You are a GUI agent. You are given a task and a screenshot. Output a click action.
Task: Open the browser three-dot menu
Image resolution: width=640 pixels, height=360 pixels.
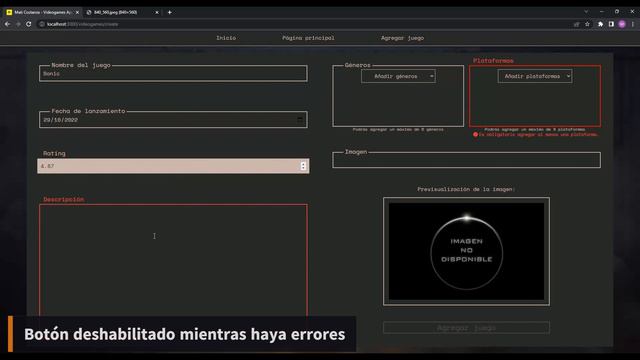(x=633, y=24)
